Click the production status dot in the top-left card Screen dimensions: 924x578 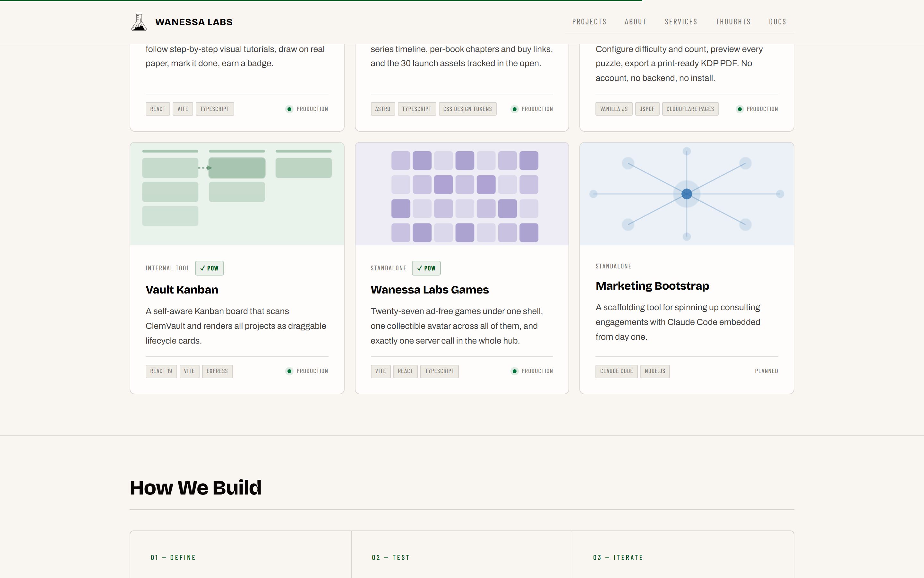pyautogui.click(x=289, y=109)
